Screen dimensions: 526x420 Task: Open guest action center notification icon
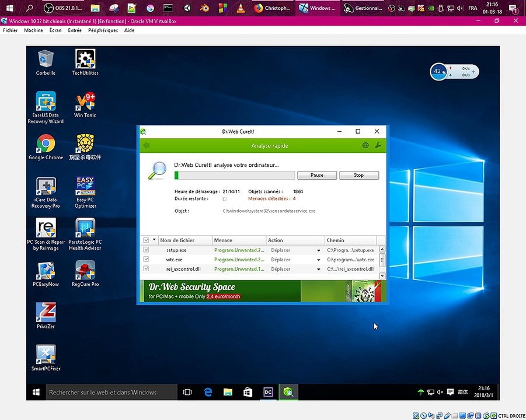point(450,392)
